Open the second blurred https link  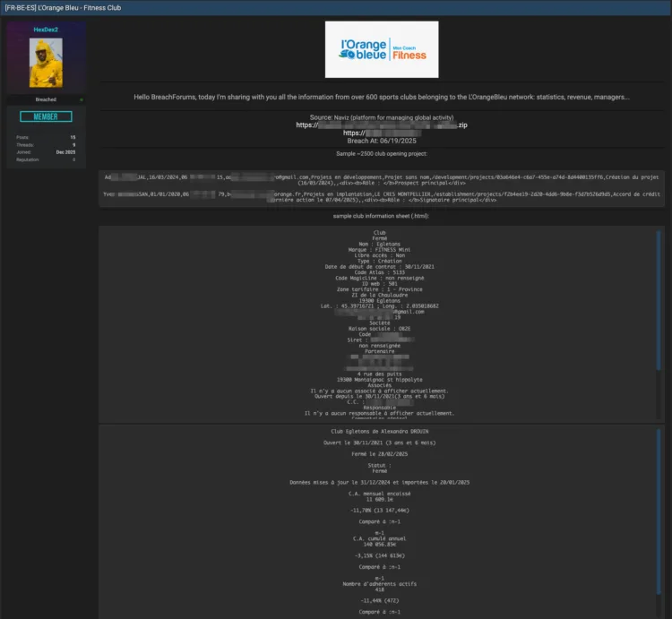click(x=382, y=133)
